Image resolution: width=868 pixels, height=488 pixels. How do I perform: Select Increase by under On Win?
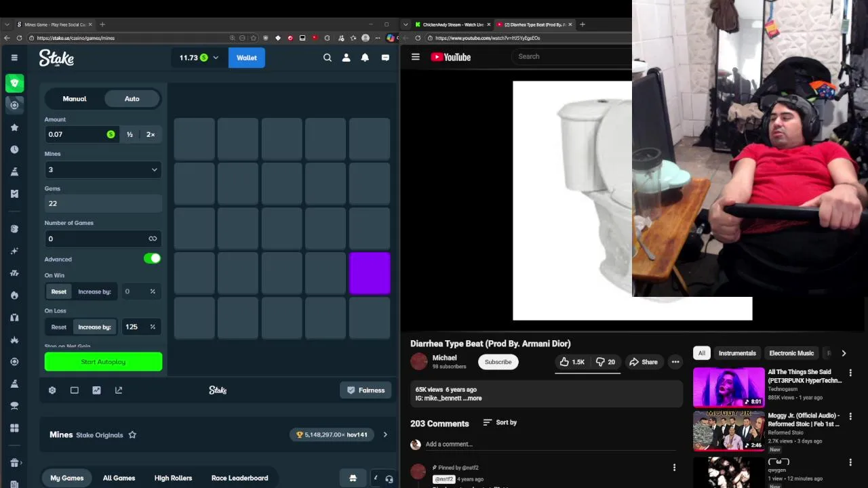(x=94, y=291)
